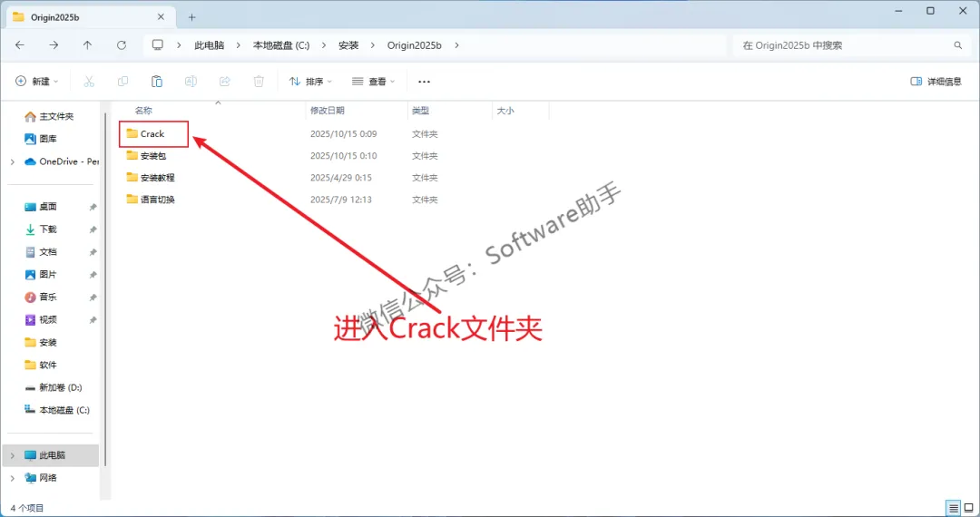Click the search magnifier icon
This screenshot has width=980, height=517.
coord(957,45)
